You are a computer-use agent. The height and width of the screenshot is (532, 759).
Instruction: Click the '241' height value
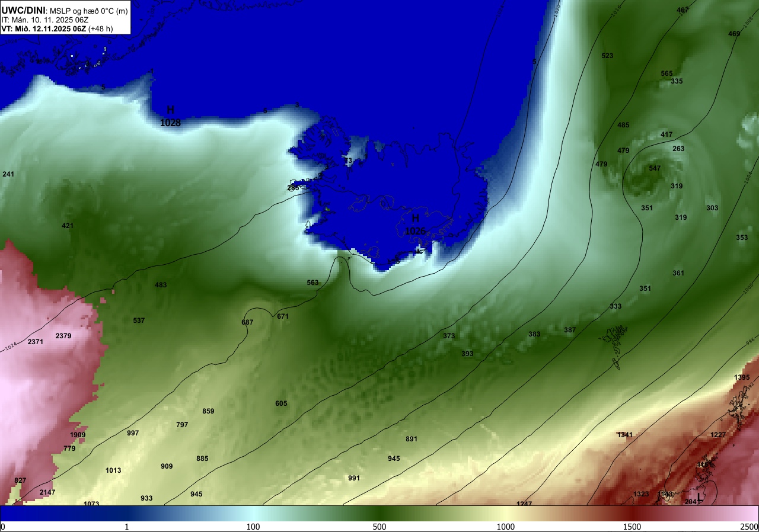(x=8, y=174)
